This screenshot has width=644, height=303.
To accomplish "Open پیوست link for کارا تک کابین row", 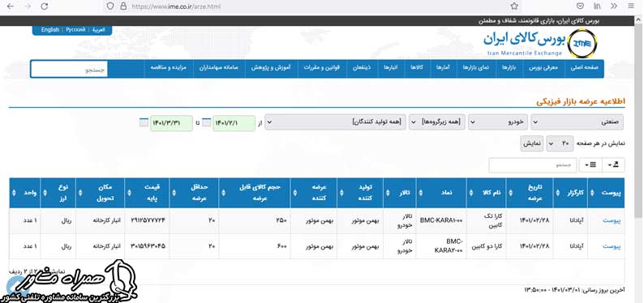I will click(612, 220).
